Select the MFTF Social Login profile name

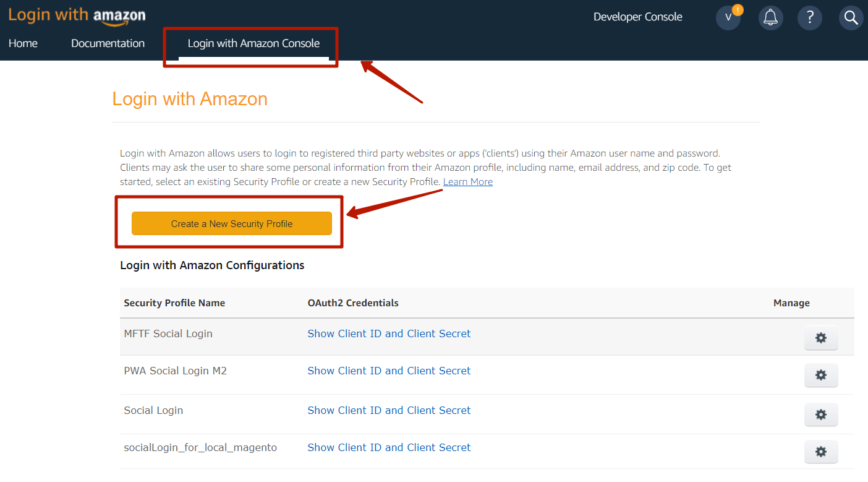pos(168,334)
